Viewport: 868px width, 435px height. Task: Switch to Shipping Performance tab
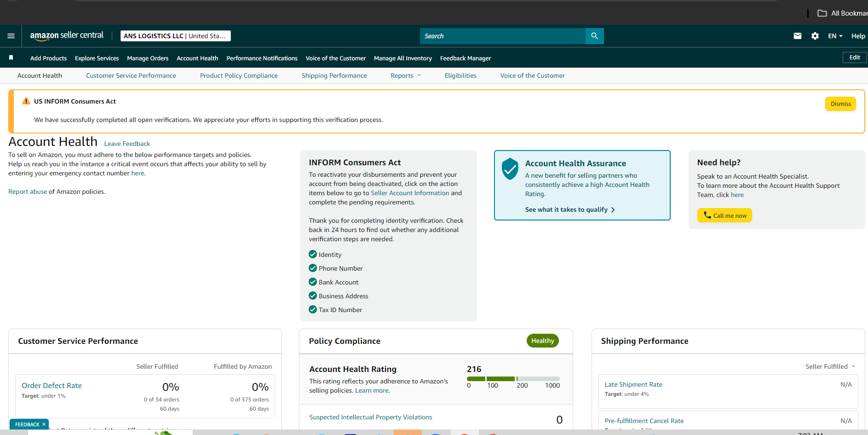tap(334, 75)
